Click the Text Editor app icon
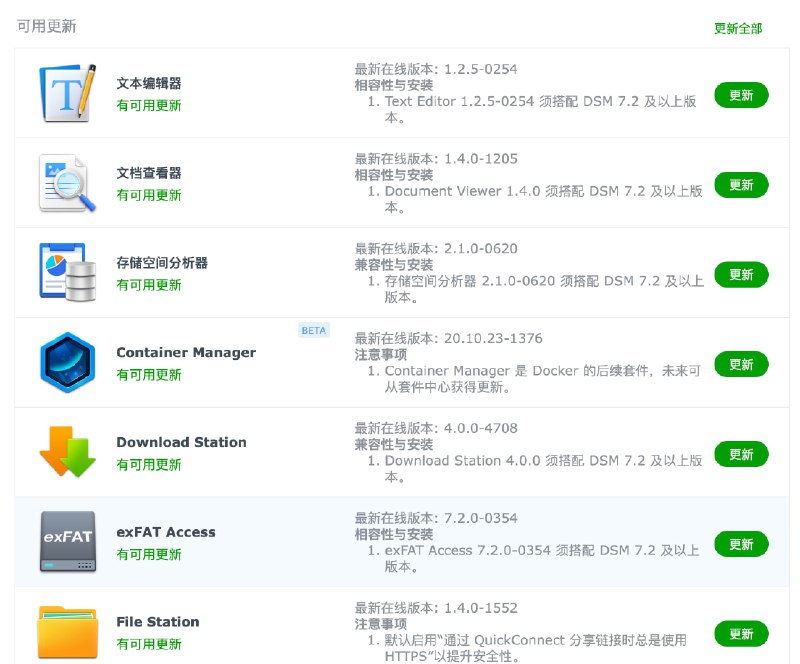 pos(66,92)
